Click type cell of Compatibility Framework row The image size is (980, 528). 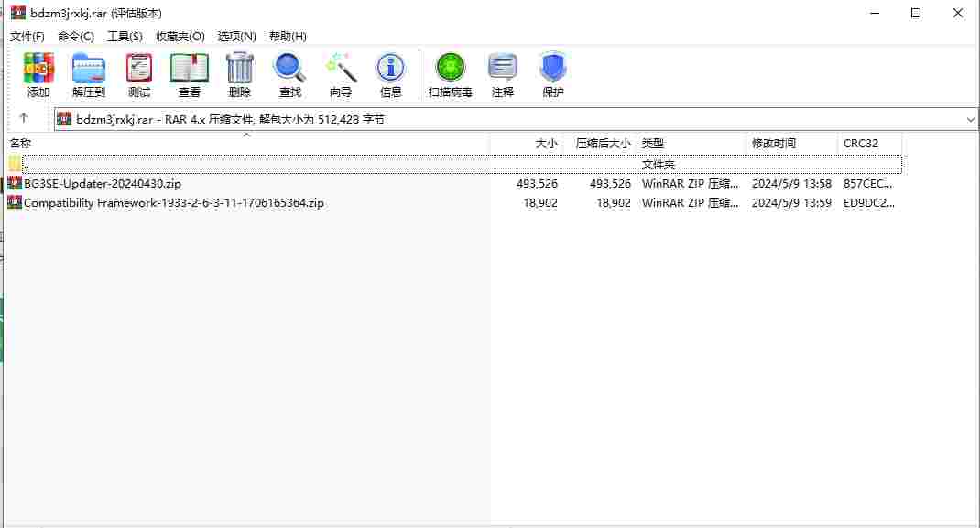(690, 203)
